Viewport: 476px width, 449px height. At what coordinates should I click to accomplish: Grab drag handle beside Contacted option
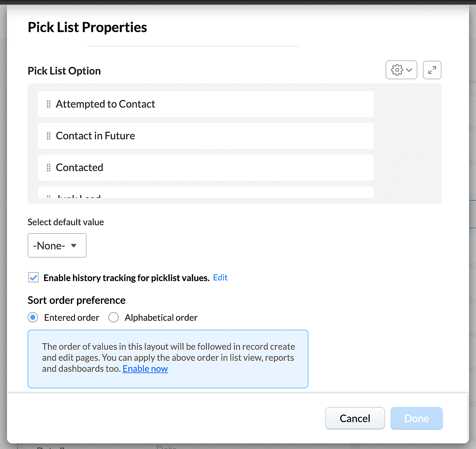pos(49,168)
